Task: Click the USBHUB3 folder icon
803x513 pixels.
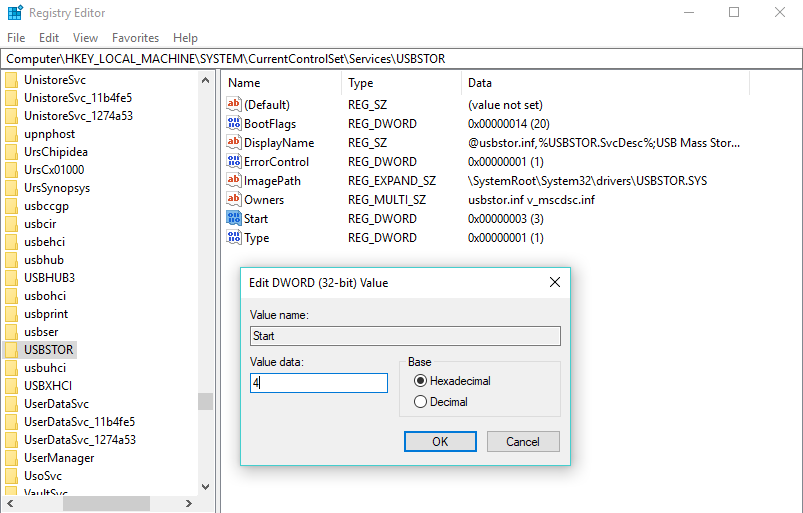Action: click(x=11, y=278)
